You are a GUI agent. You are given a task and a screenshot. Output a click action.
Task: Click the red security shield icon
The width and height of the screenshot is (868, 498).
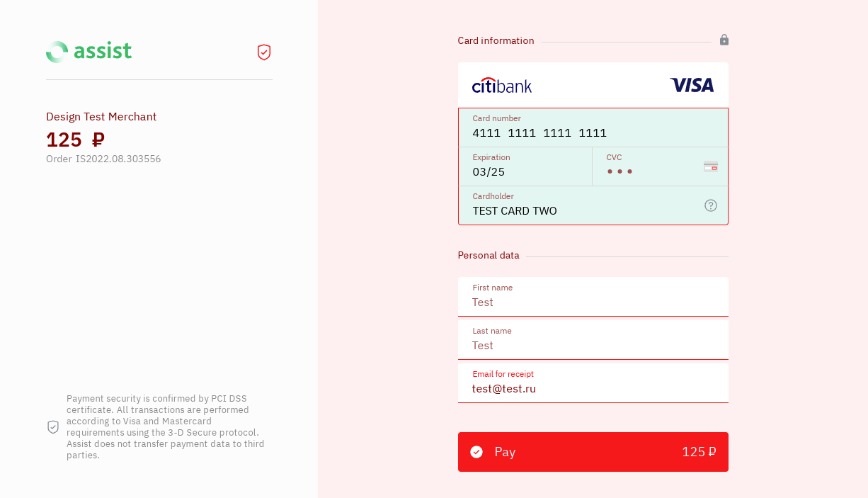point(264,52)
